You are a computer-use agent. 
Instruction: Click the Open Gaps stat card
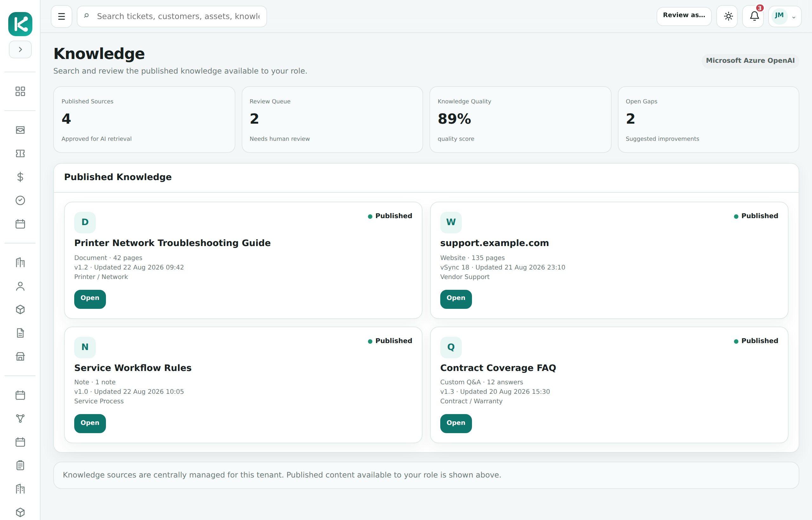coord(708,120)
